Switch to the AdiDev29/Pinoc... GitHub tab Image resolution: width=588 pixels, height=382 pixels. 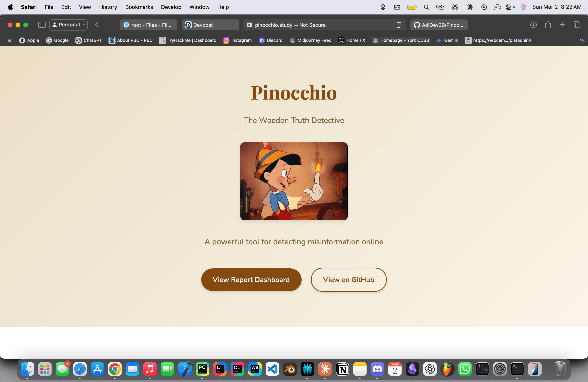(x=439, y=25)
